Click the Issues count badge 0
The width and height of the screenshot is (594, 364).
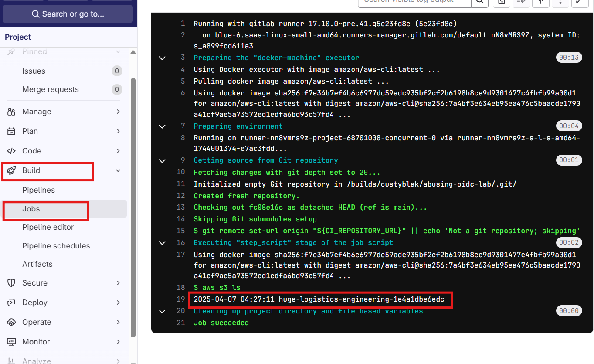116,71
